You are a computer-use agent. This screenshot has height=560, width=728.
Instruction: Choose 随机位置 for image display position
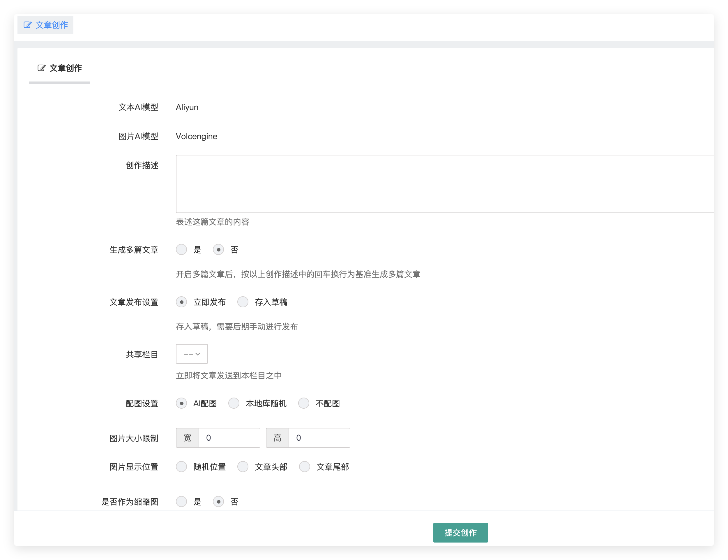(182, 467)
